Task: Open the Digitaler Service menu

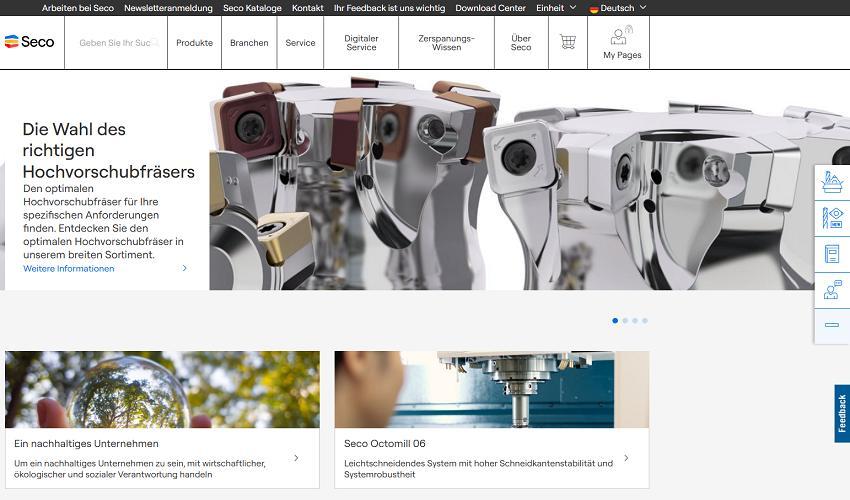Action: [x=361, y=43]
